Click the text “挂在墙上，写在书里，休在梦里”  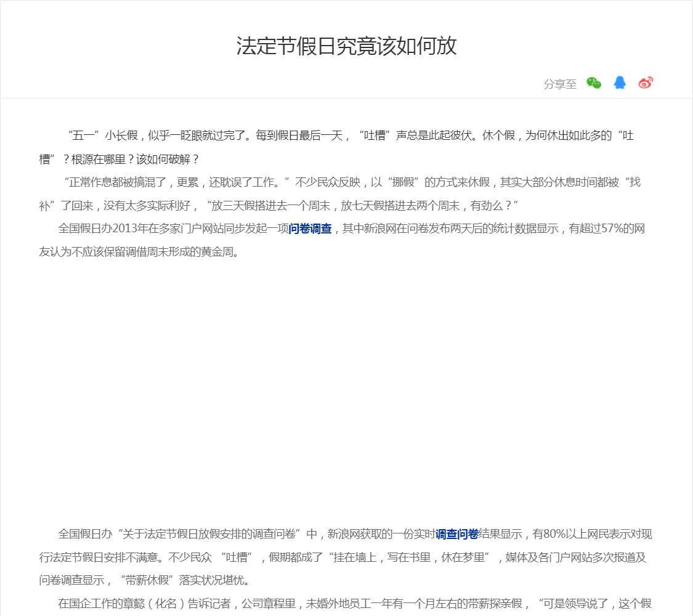coord(409,557)
